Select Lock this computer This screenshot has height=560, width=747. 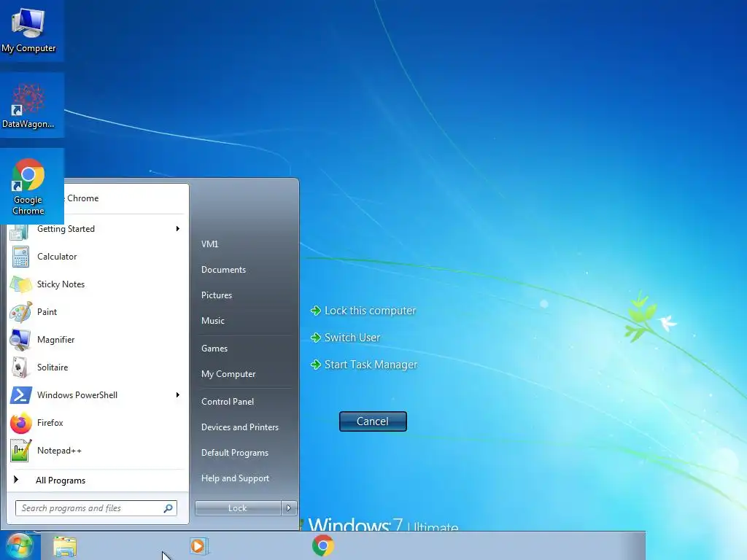coord(370,311)
